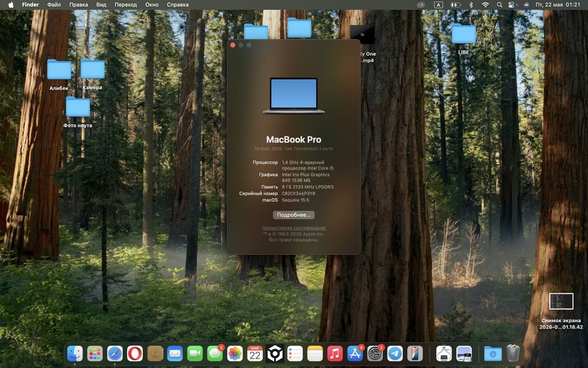Screen dimensions: 588x368
Task: Open the Reminders app in the Dock
Action: (295, 353)
